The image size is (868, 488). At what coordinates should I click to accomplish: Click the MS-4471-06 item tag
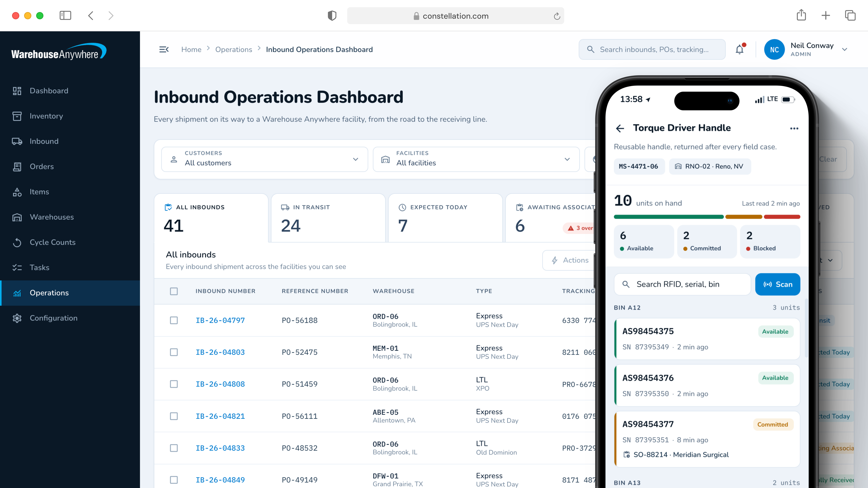tap(639, 166)
